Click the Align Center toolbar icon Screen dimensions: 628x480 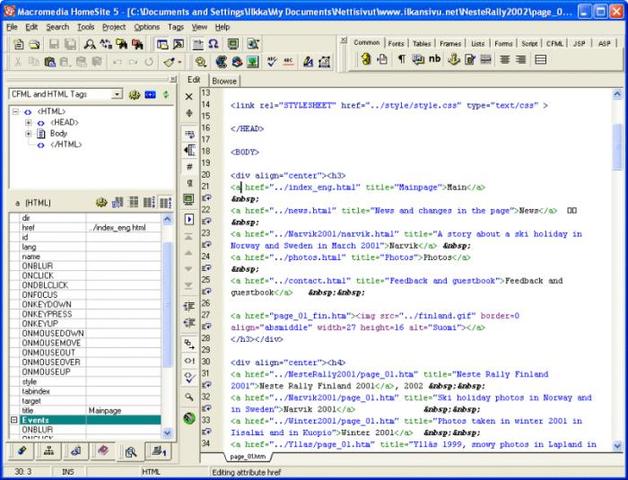coord(505,60)
